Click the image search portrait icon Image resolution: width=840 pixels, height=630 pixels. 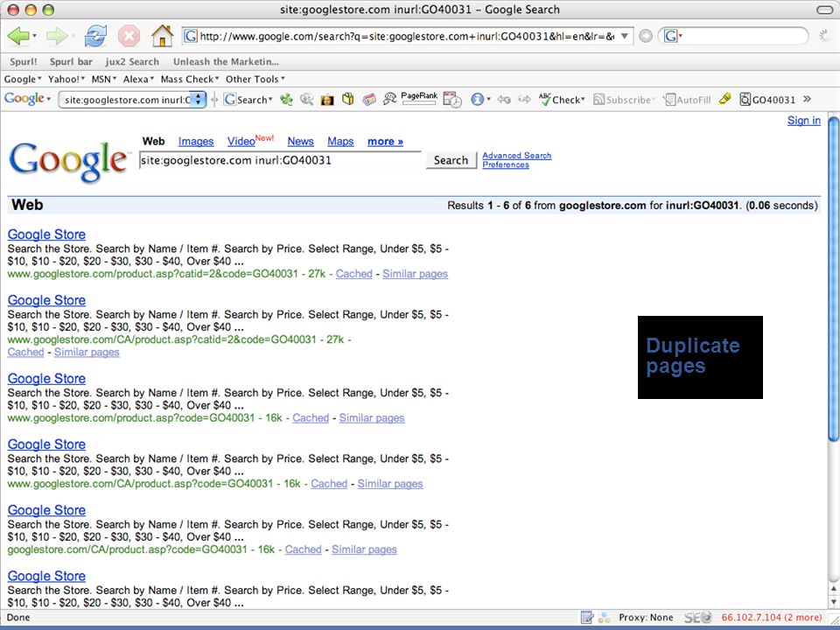click(x=326, y=99)
